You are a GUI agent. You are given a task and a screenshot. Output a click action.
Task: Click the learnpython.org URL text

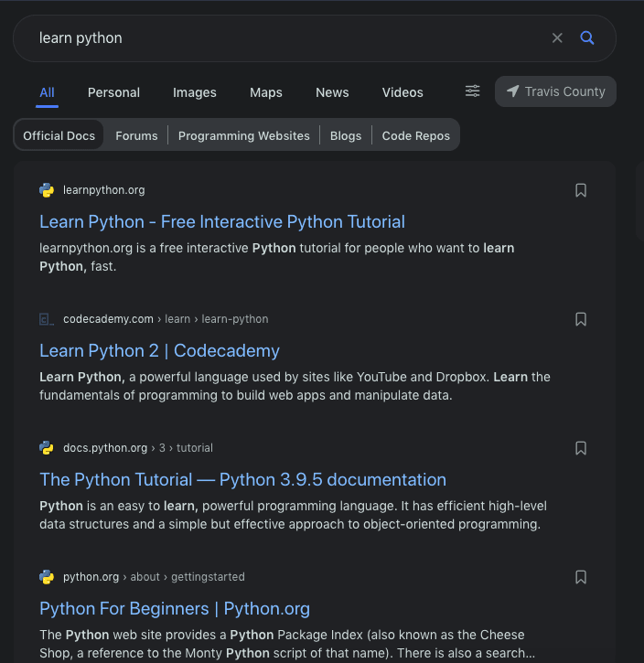104,190
